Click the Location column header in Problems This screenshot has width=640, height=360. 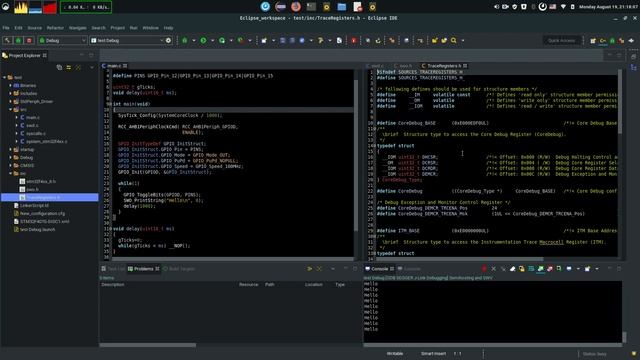(313, 284)
